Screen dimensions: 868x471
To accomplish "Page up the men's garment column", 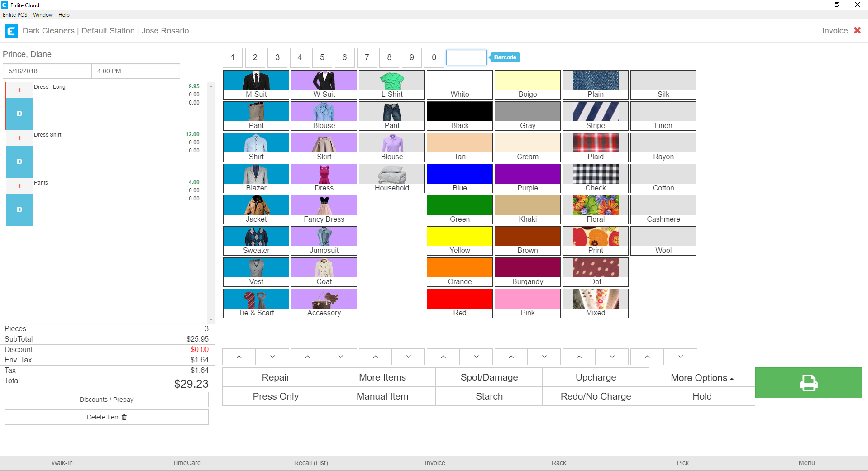I will point(239,357).
